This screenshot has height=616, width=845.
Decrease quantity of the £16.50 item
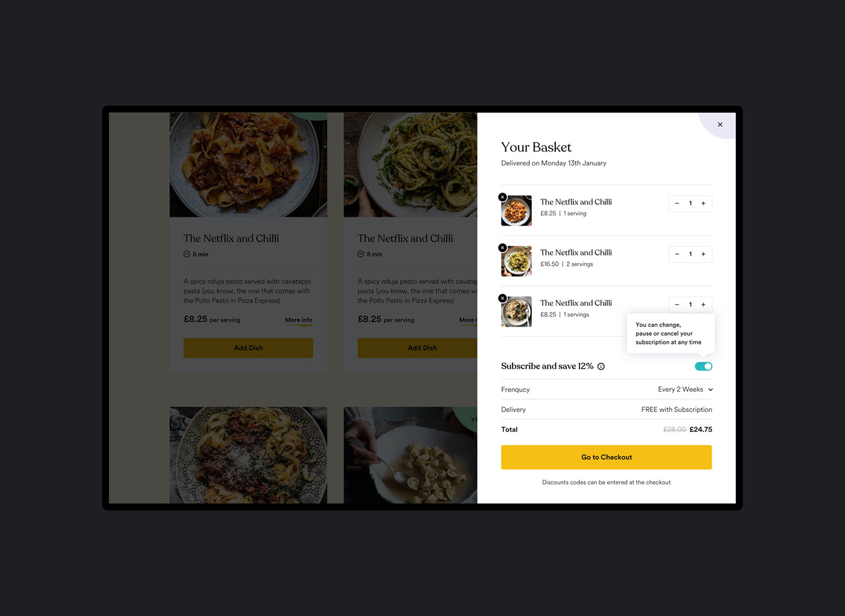[677, 254]
